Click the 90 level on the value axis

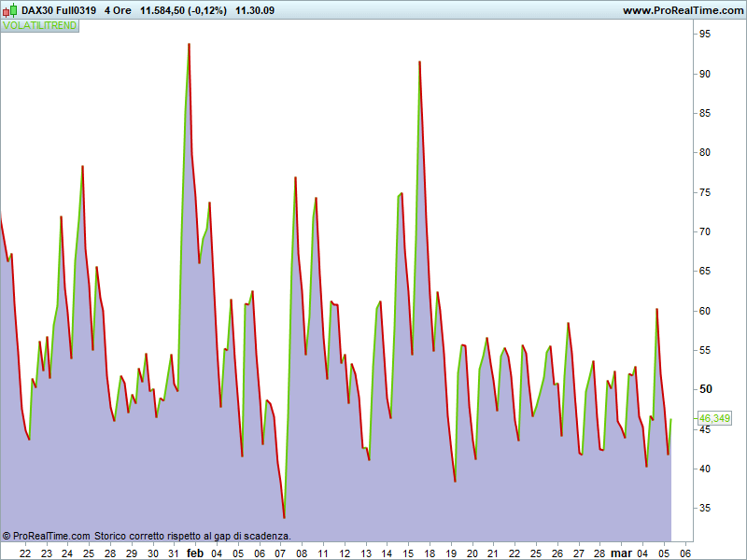(x=705, y=74)
